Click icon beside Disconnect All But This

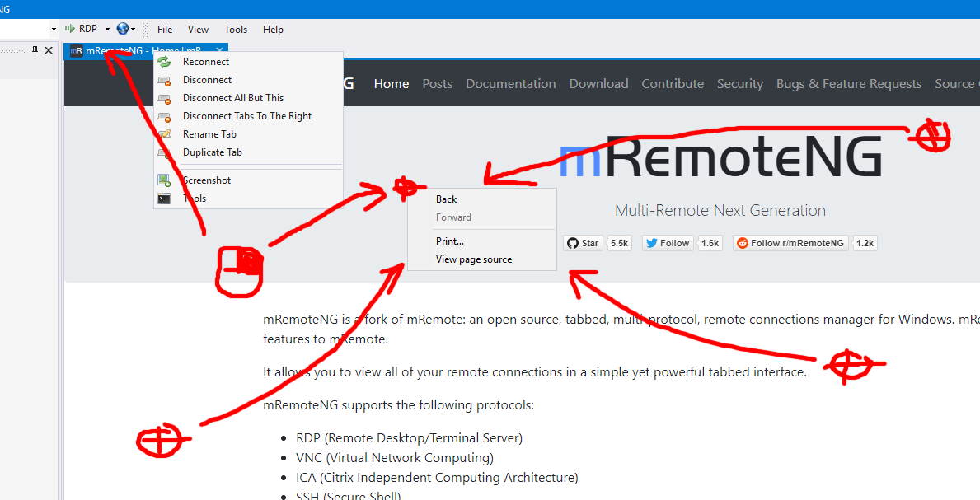[x=164, y=99]
